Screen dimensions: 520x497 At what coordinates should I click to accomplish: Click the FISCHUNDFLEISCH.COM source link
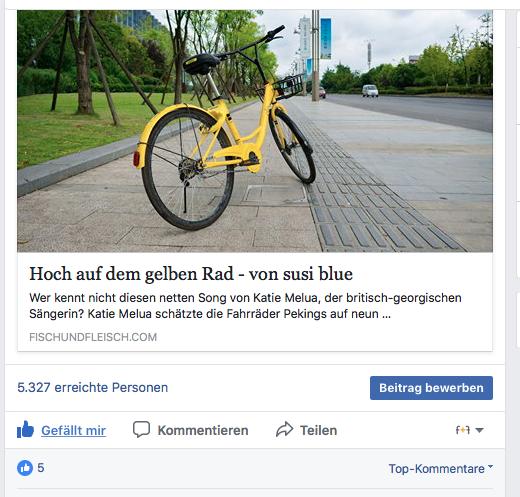93,337
